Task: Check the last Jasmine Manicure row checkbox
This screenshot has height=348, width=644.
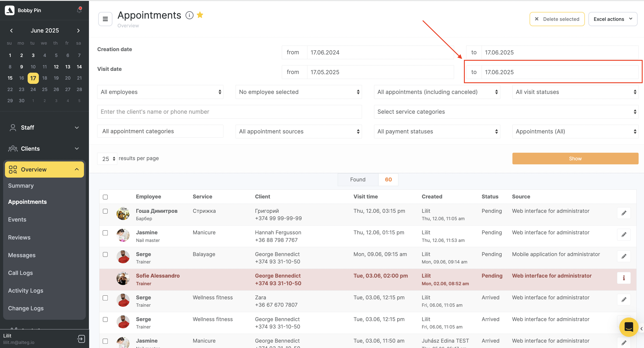Action: point(105,341)
